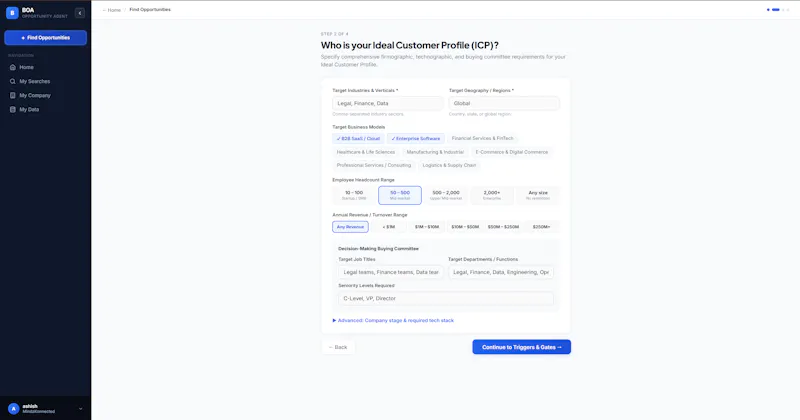
Task: Expand Advanced company stage & tech stack
Action: tap(393, 320)
